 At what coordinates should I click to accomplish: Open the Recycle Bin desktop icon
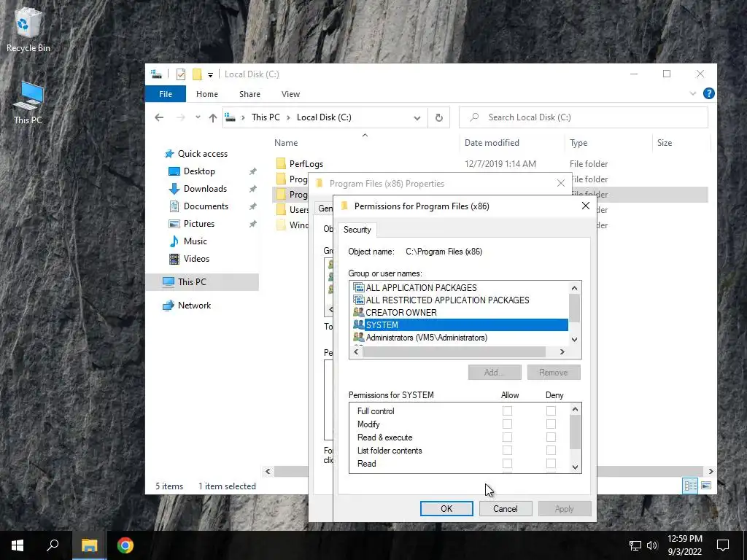(x=28, y=29)
